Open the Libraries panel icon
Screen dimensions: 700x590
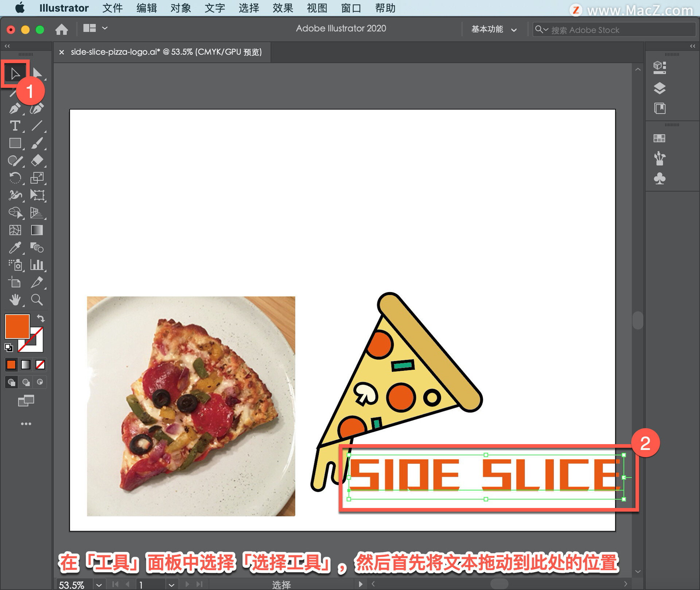(660, 108)
